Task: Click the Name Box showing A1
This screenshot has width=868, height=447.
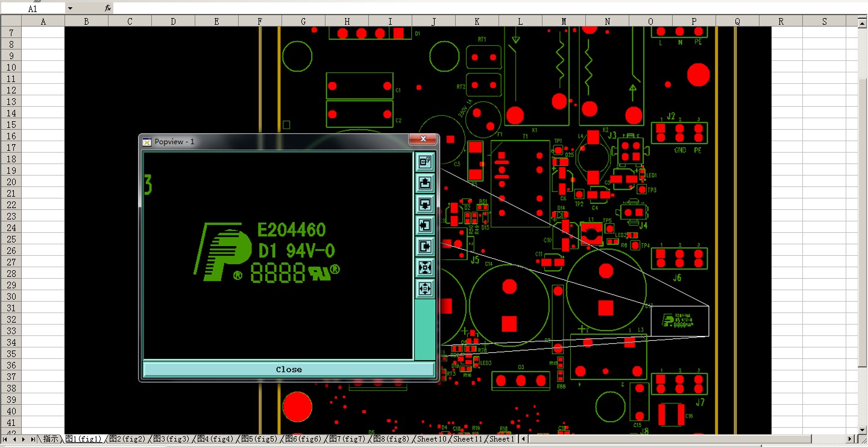Action: pyautogui.click(x=33, y=8)
